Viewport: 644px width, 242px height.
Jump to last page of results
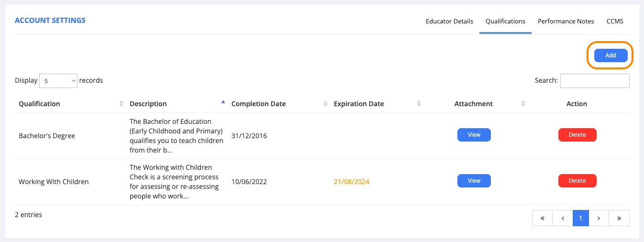(619, 218)
